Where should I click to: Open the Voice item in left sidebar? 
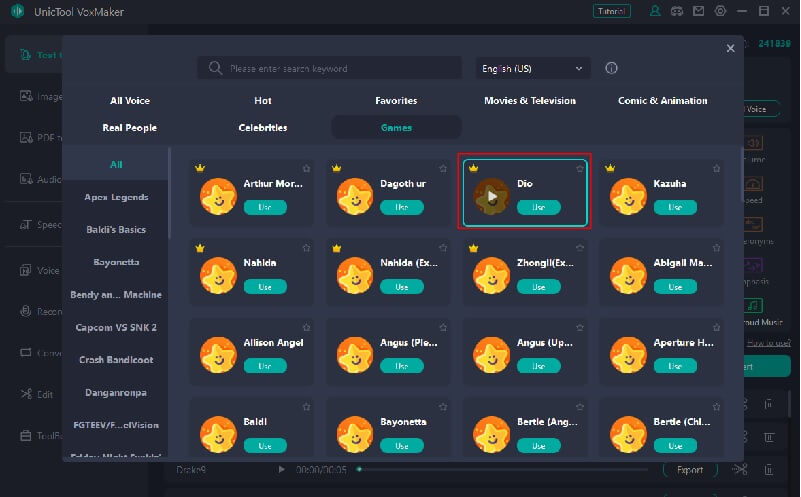[x=39, y=270]
